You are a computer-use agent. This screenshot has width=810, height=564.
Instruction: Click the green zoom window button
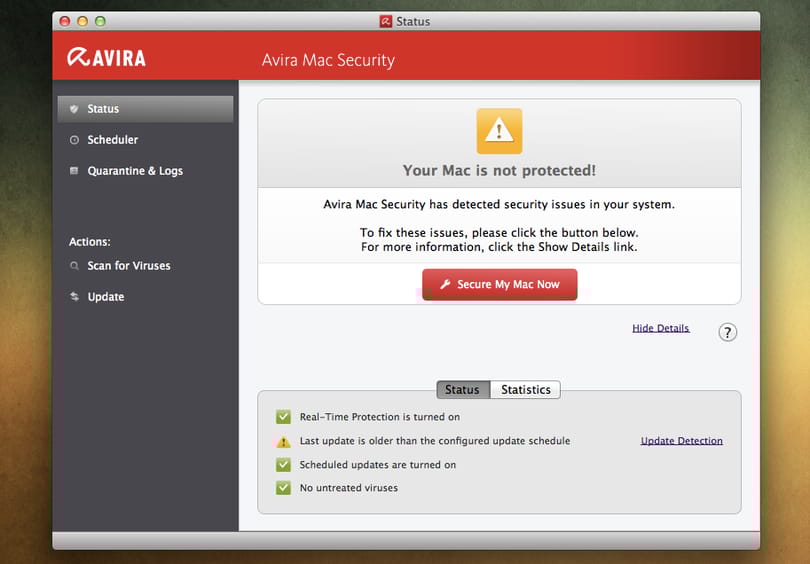coord(100,21)
